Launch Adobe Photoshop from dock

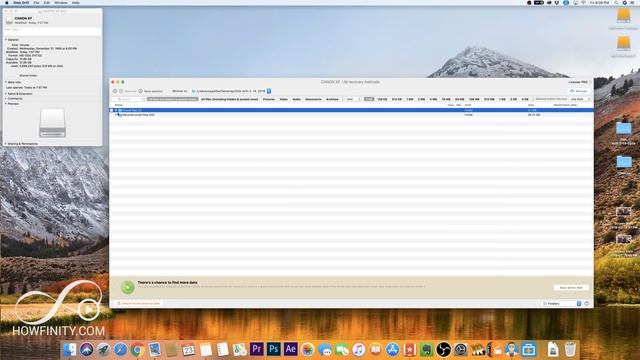[273, 349]
